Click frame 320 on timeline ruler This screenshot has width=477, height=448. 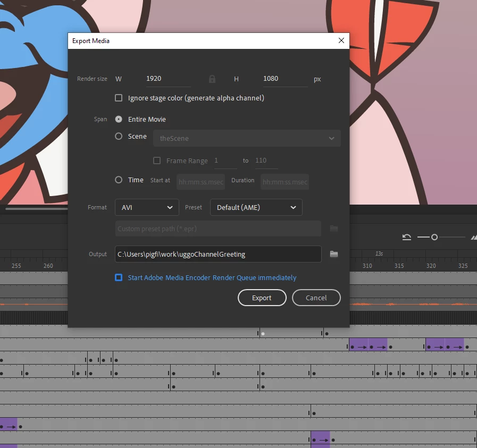(x=431, y=266)
